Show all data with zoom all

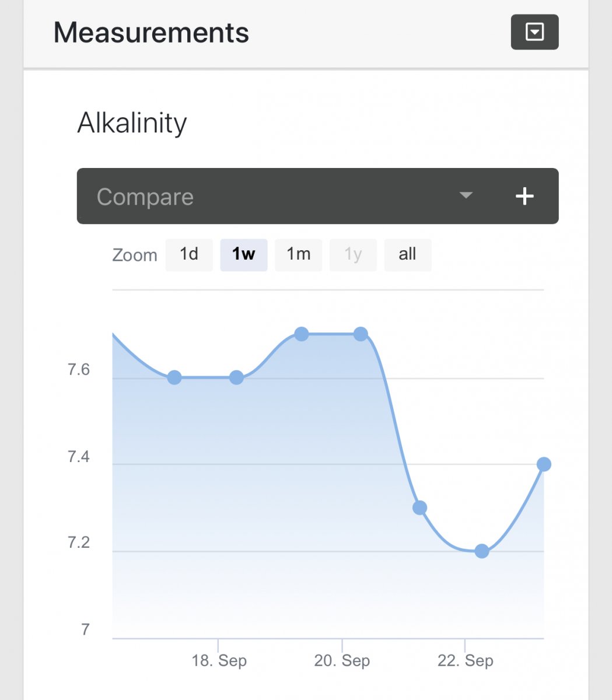407,254
